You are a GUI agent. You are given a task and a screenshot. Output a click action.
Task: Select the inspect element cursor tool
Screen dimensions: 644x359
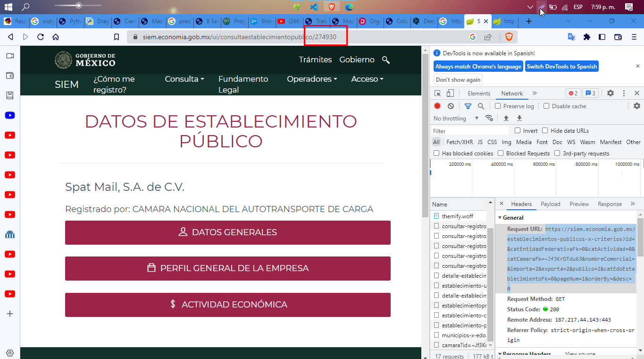point(437,93)
